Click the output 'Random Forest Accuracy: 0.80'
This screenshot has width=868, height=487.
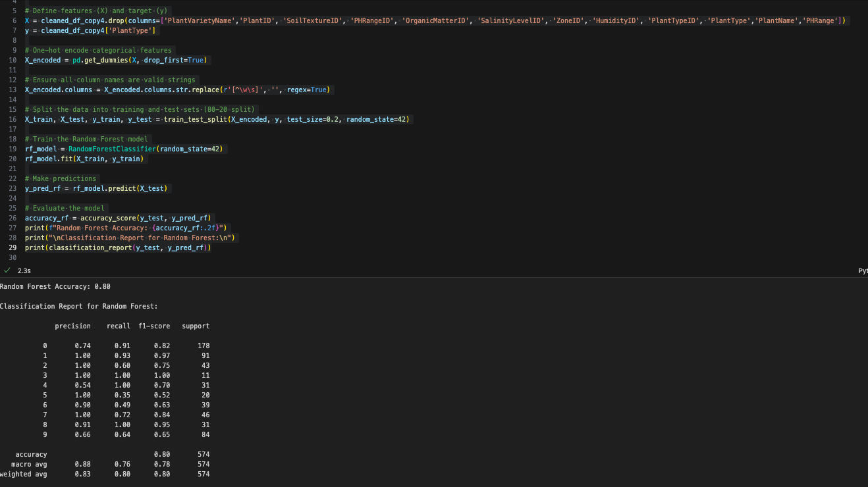tap(55, 286)
